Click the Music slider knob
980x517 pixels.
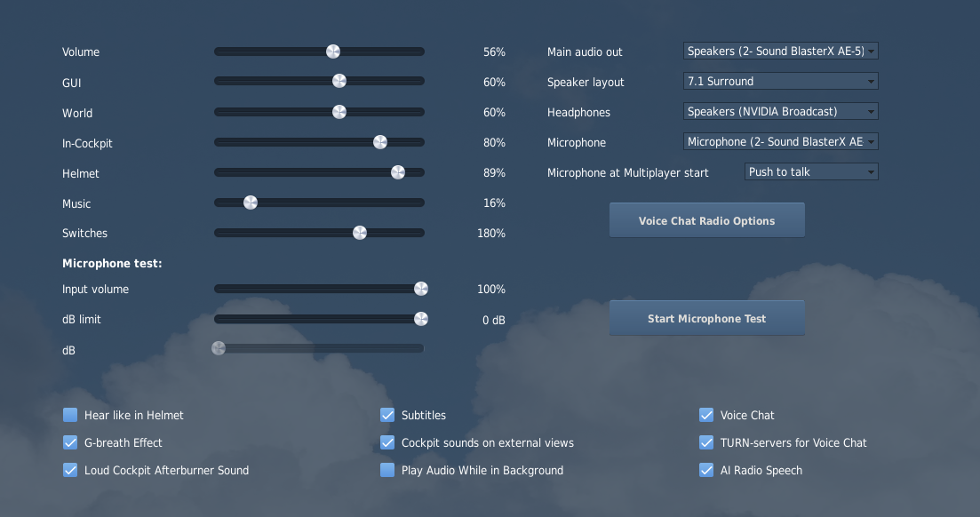(250, 203)
